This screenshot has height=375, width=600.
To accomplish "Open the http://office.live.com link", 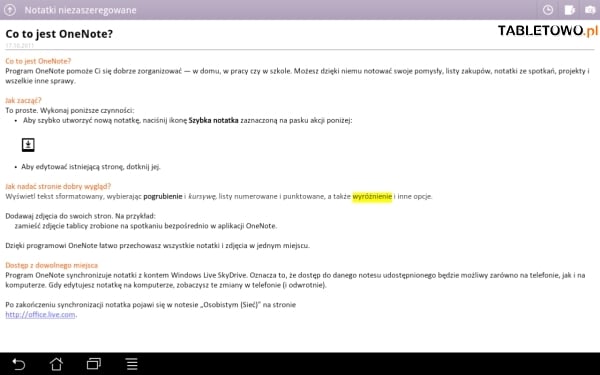I will pyautogui.click(x=40, y=315).
